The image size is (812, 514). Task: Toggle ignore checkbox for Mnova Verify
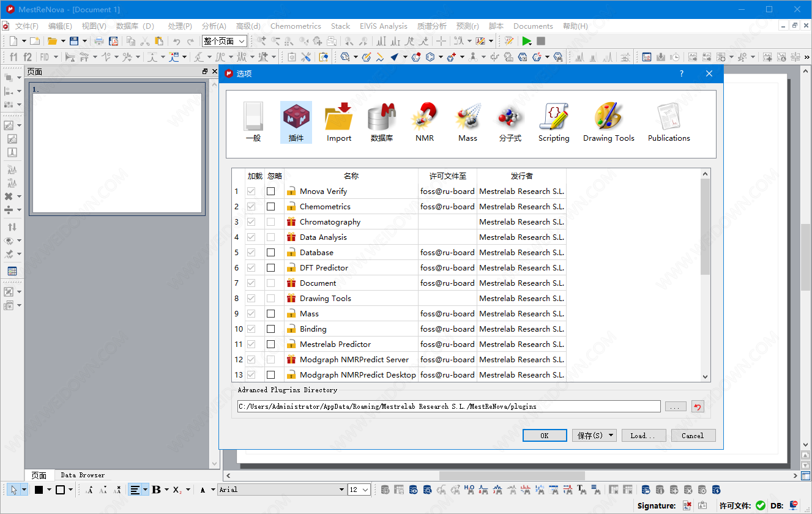point(270,191)
